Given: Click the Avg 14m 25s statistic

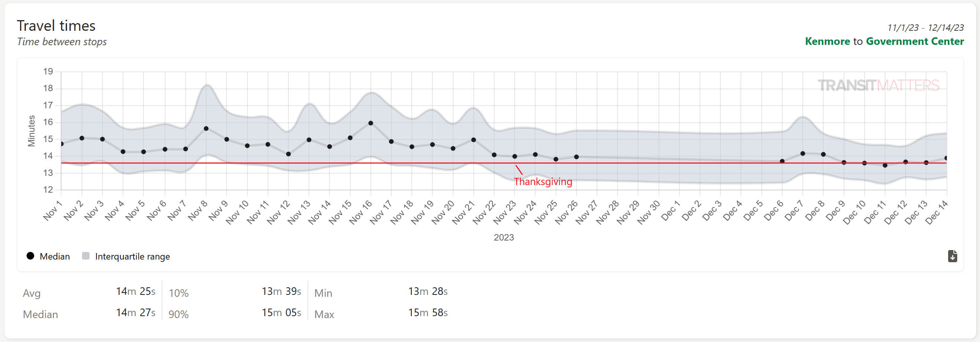Looking at the screenshot, I should 135,291.
